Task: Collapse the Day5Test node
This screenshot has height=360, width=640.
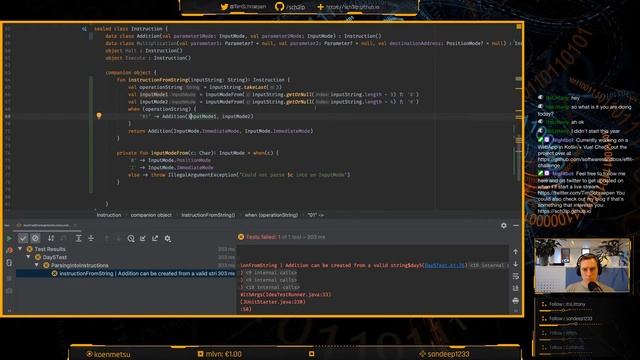Action: coord(28,257)
